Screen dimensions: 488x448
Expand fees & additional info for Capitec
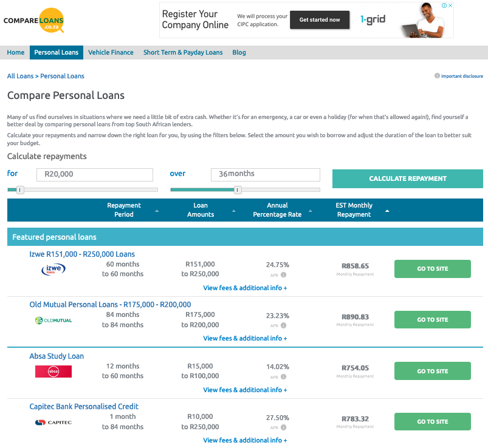pyautogui.click(x=245, y=440)
